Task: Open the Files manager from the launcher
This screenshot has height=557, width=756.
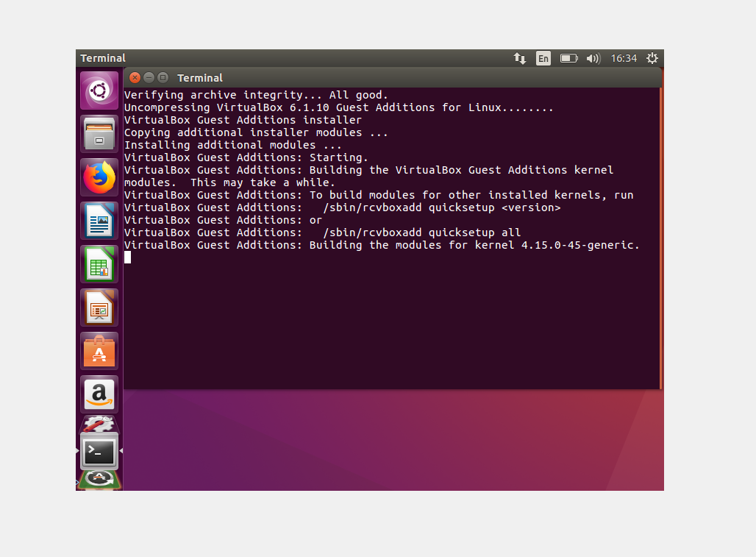Action: coord(99,134)
